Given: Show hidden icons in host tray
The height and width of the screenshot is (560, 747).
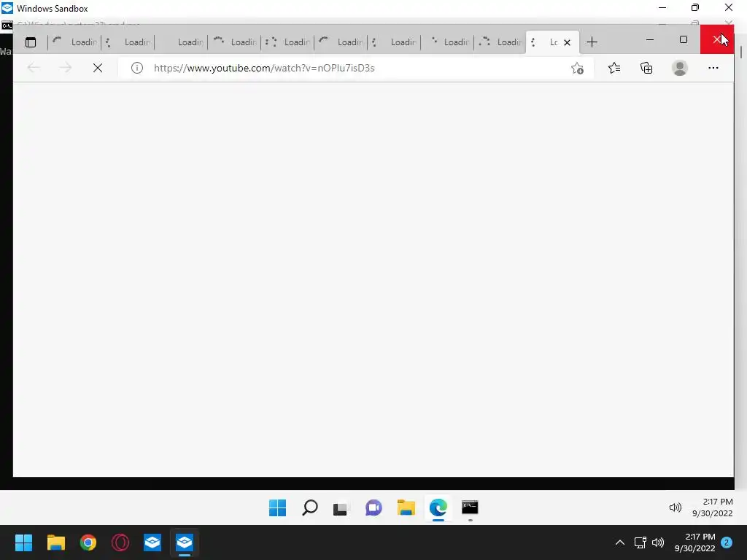Looking at the screenshot, I should 620,542.
